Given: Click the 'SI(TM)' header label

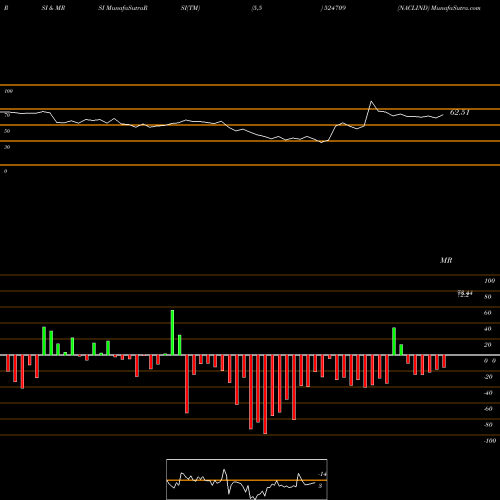Looking at the screenshot, I should pyautogui.click(x=190, y=8).
